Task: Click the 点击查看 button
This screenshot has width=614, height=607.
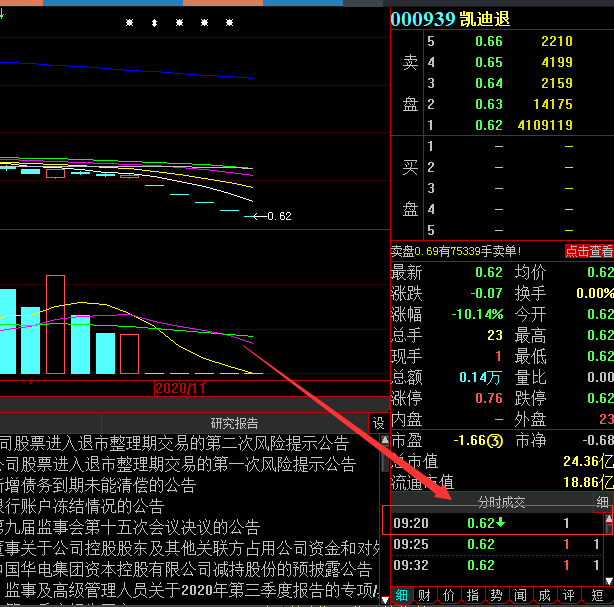Action: click(x=589, y=251)
